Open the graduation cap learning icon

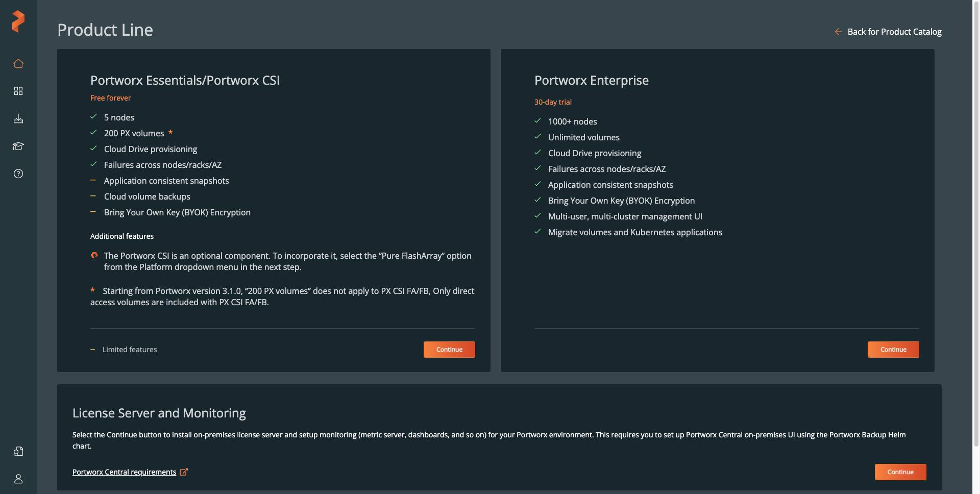click(18, 146)
